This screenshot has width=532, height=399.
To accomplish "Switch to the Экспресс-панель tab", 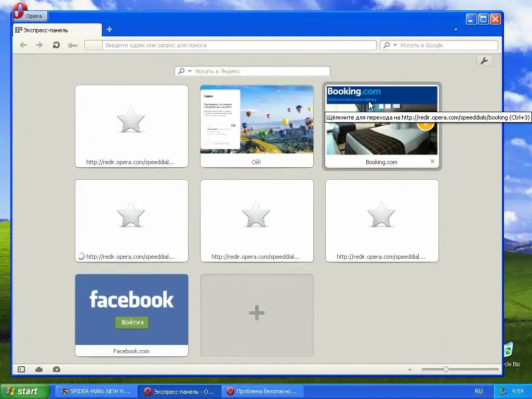I will (57, 30).
